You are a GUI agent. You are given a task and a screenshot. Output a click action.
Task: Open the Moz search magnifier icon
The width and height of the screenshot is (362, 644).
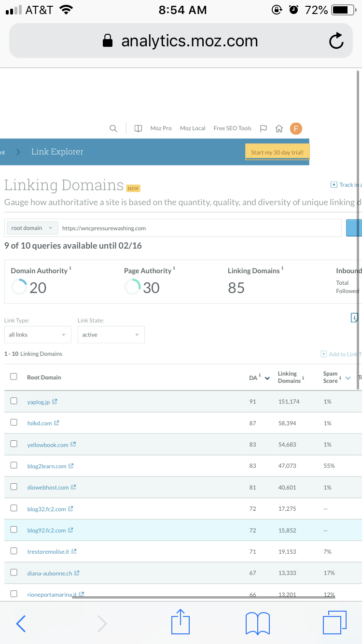(113, 128)
